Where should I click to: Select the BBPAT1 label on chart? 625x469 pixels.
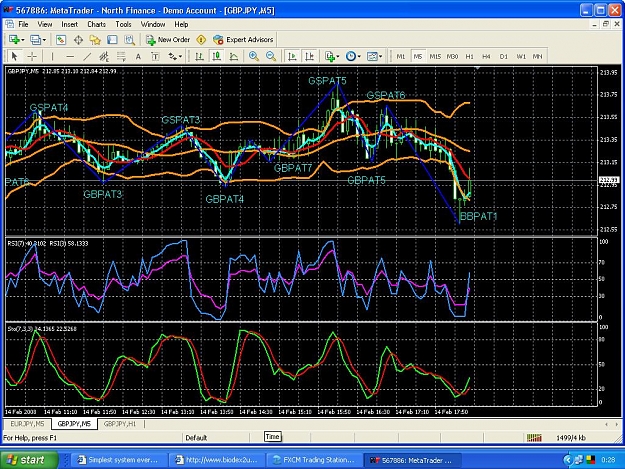(x=478, y=216)
